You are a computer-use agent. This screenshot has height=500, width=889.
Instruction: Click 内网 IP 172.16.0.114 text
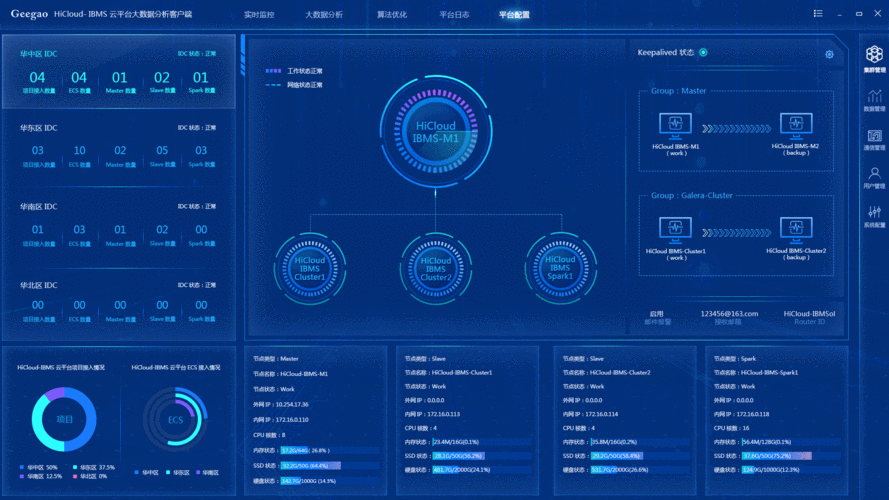[590, 414]
